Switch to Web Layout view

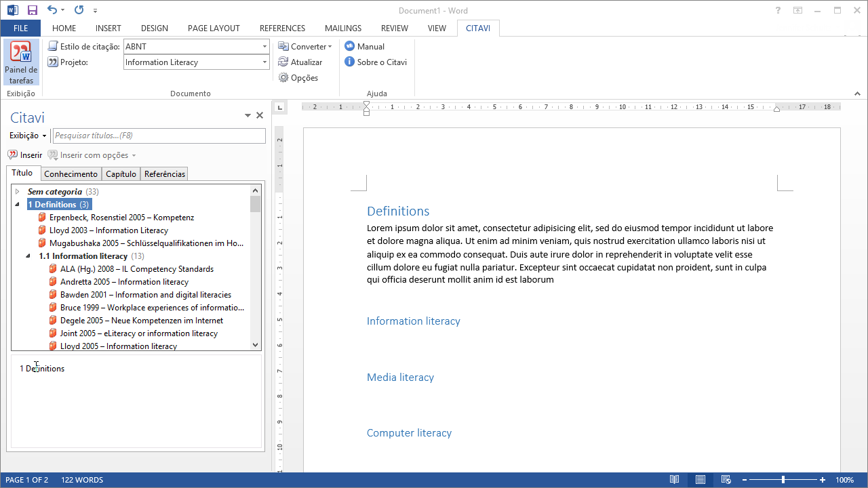click(x=726, y=480)
